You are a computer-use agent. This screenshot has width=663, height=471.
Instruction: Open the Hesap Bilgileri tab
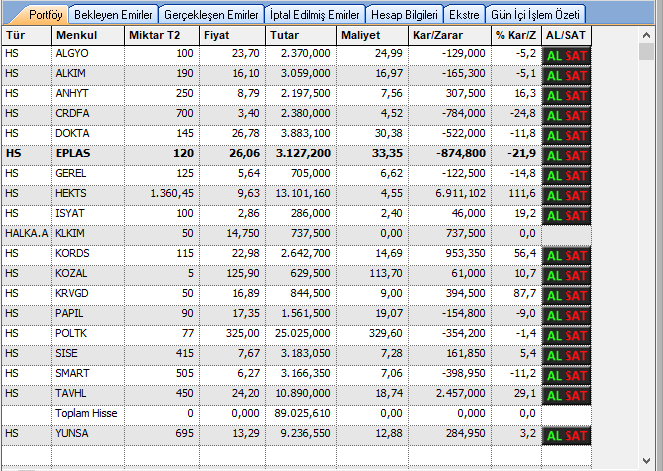tap(404, 15)
